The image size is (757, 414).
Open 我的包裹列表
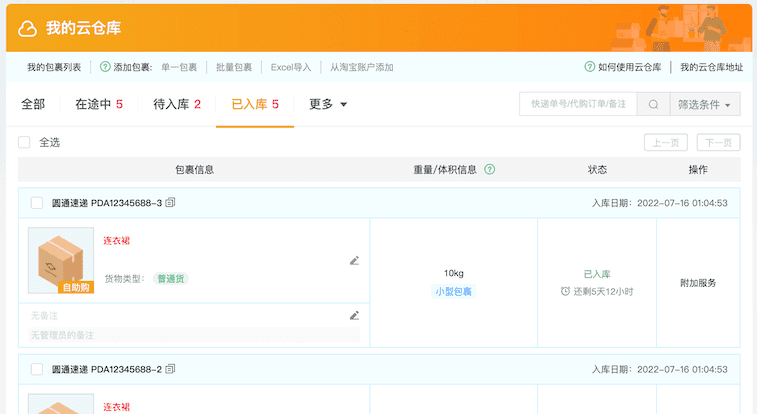tap(54, 67)
